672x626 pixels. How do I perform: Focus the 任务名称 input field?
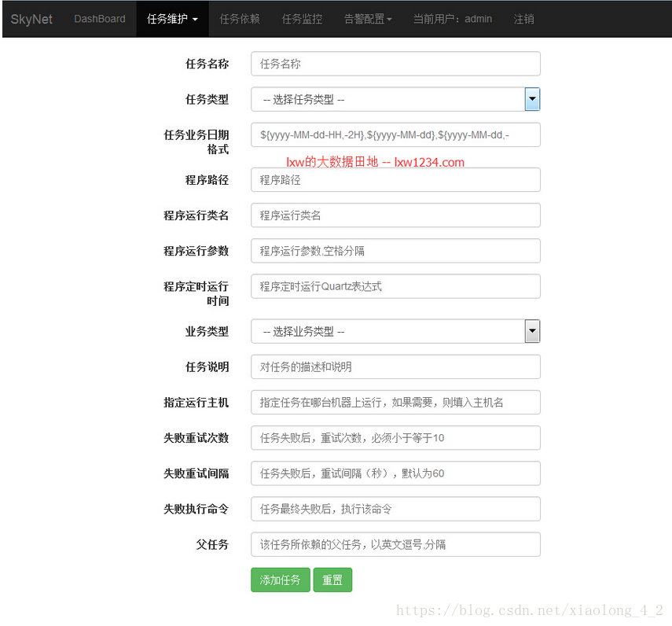coord(395,64)
